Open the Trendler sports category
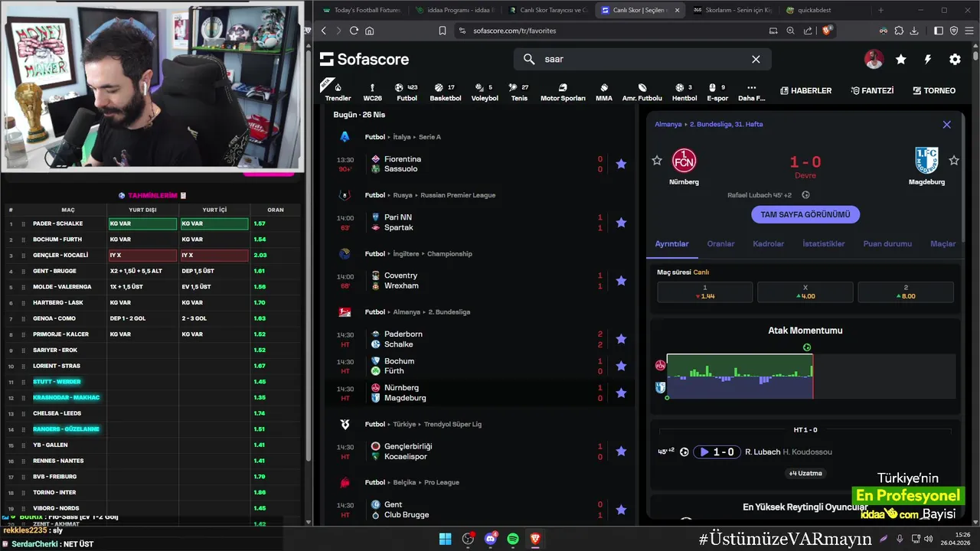This screenshot has height=551, width=980. 338,91
